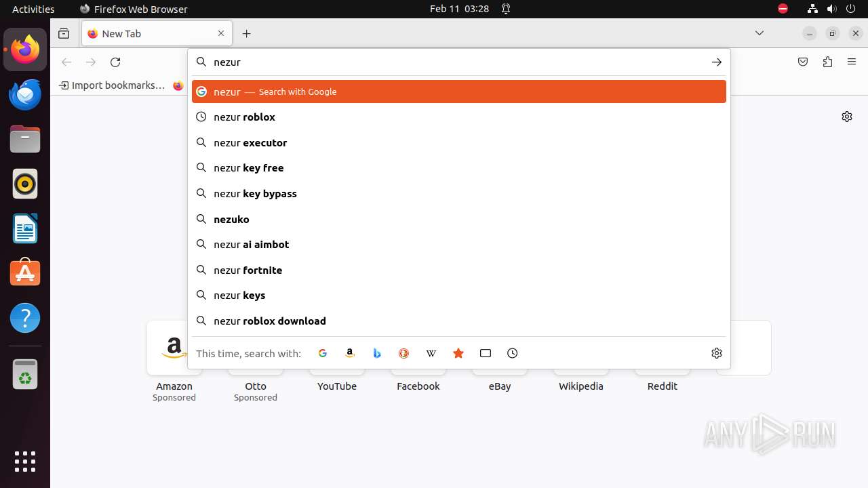Search with DuckDuckGo one-off icon
Viewport: 868px width, 488px height.
click(x=404, y=353)
